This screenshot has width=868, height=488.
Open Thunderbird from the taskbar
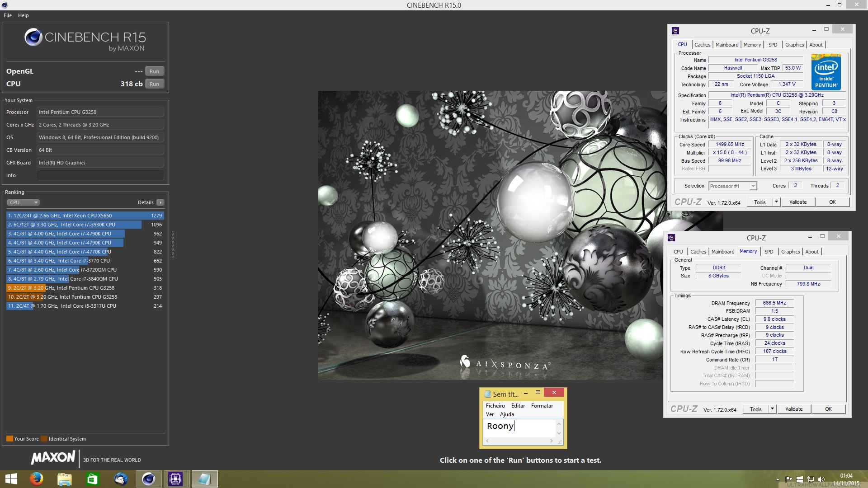[x=121, y=479]
